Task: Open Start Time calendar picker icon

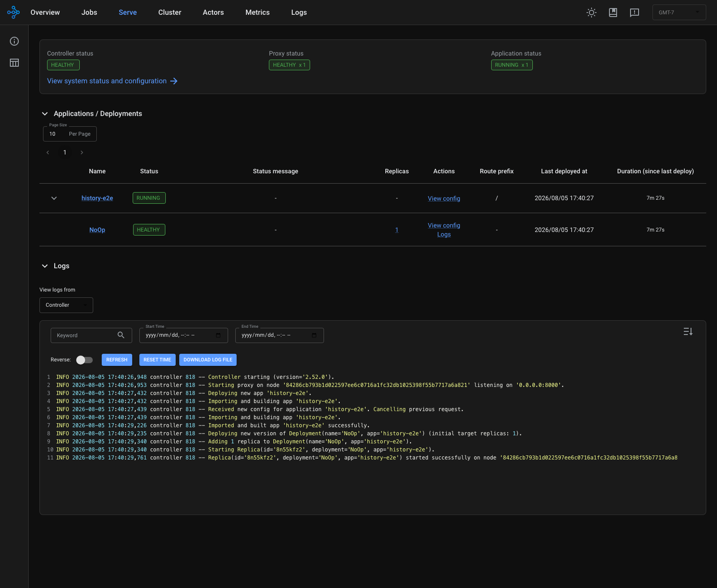Action: click(218, 335)
